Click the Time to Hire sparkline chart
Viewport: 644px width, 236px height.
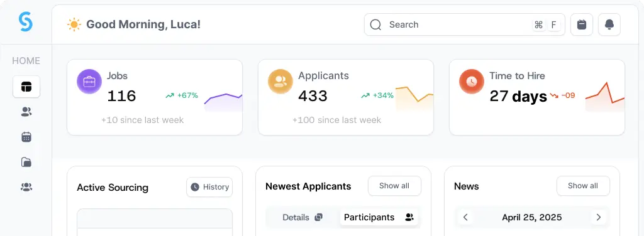(605, 97)
